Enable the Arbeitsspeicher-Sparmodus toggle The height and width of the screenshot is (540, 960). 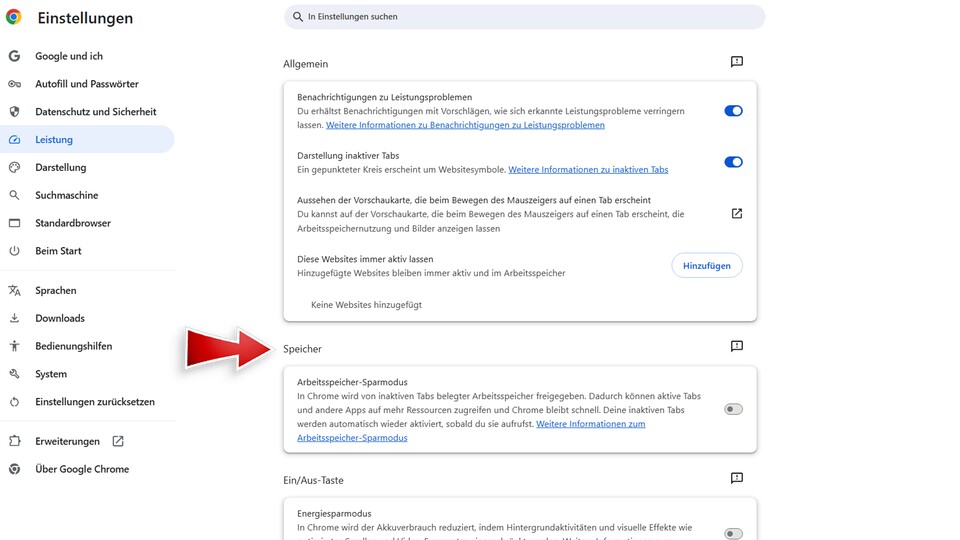tap(733, 409)
